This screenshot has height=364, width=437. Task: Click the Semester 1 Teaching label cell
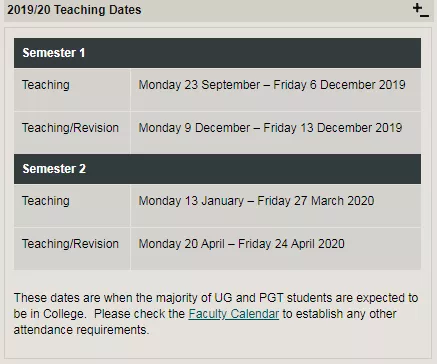(x=72, y=90)
